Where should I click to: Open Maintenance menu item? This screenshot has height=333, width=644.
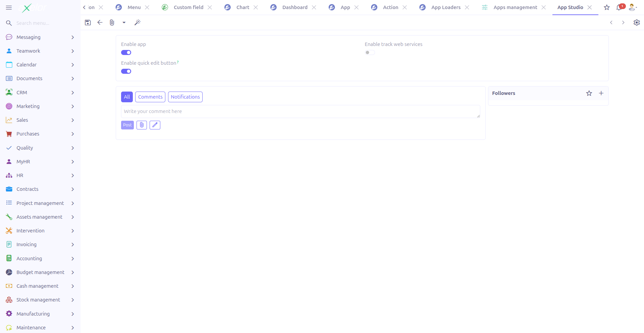coord(40,328)
